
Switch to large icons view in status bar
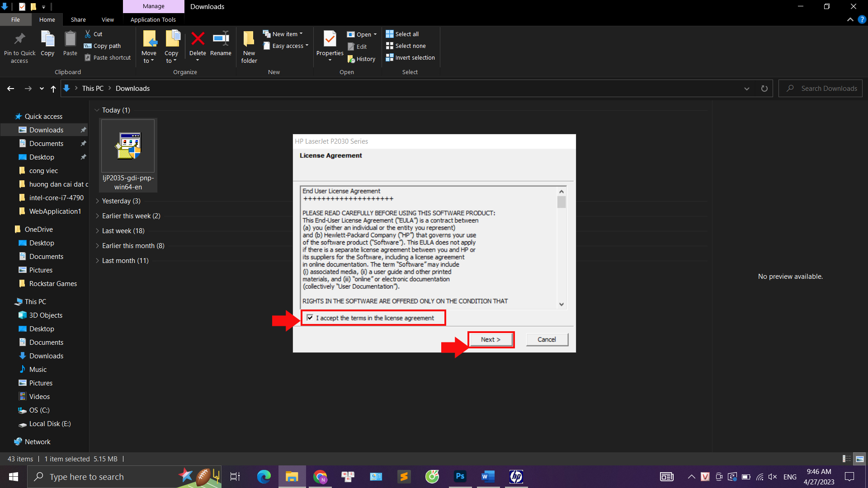pyautogui.click(x=860, y=459)
